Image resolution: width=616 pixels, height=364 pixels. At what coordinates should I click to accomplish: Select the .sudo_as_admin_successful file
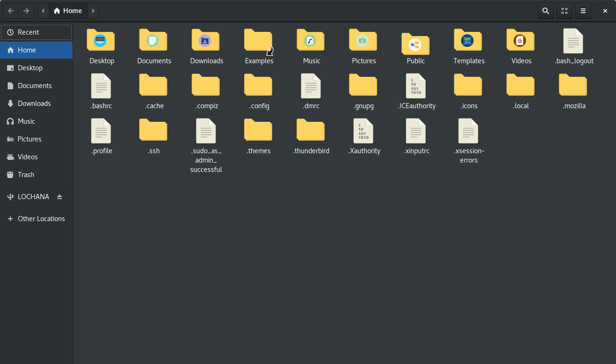click(206, 131)
